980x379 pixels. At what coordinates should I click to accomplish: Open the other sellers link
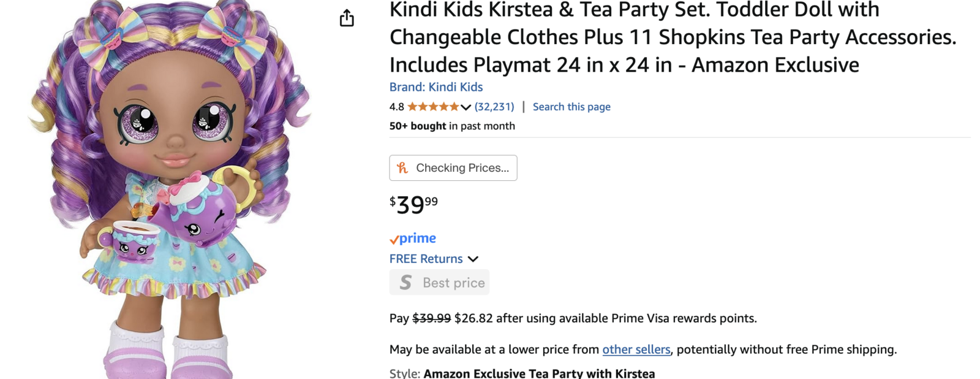[636, 350]
